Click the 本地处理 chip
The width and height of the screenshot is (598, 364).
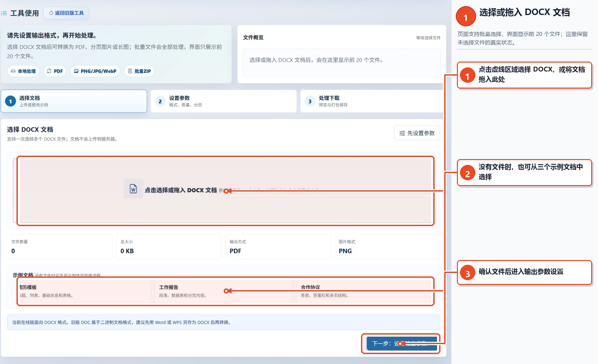23,71
